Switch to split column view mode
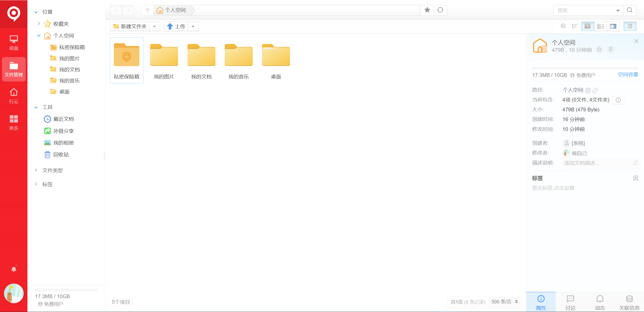Screen dimensions: 644x312 (x=613, y=26)
